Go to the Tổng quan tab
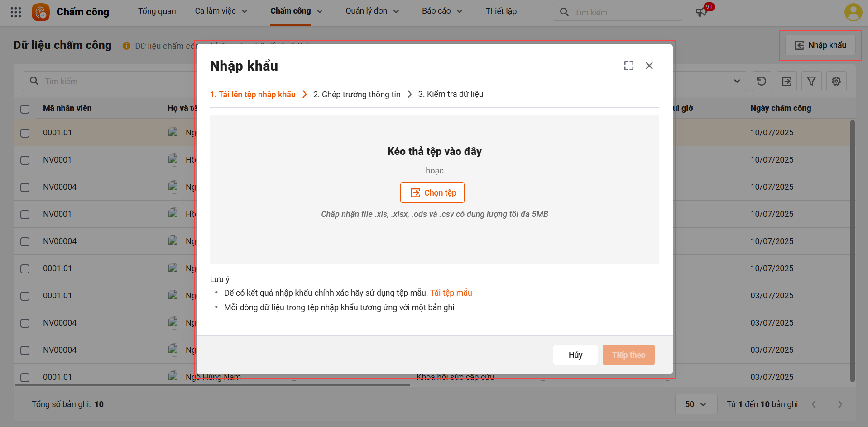 [x=157, y=11]
